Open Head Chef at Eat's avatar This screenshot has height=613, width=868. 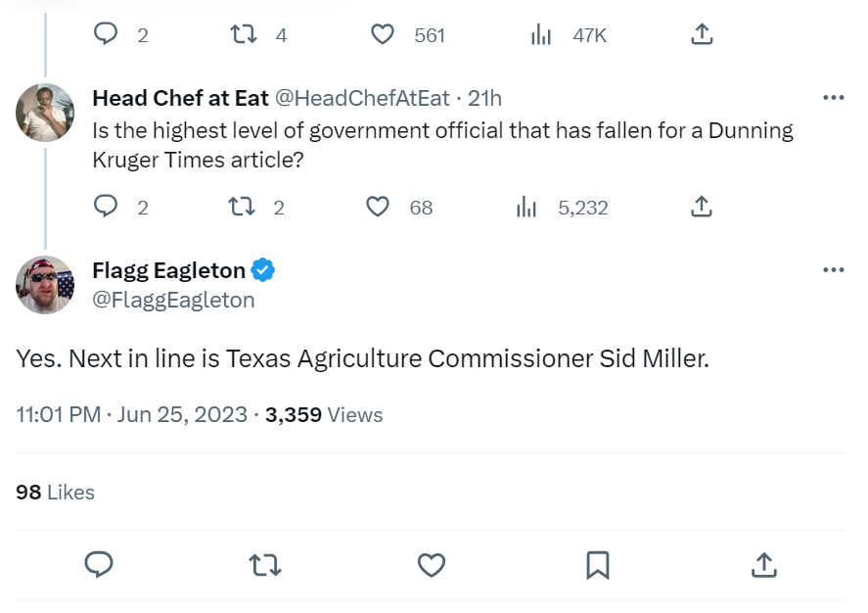tap(45, 113)
